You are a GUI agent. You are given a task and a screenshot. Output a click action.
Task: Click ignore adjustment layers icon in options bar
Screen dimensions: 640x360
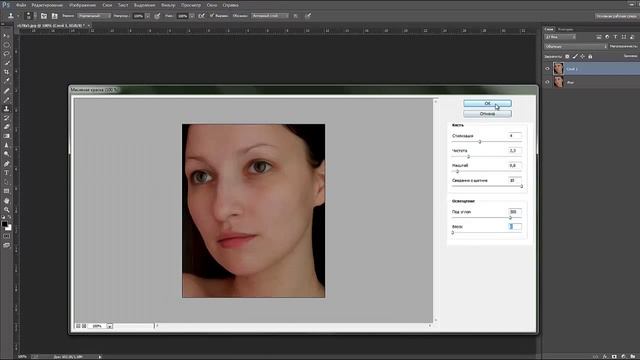coord(296,16)
